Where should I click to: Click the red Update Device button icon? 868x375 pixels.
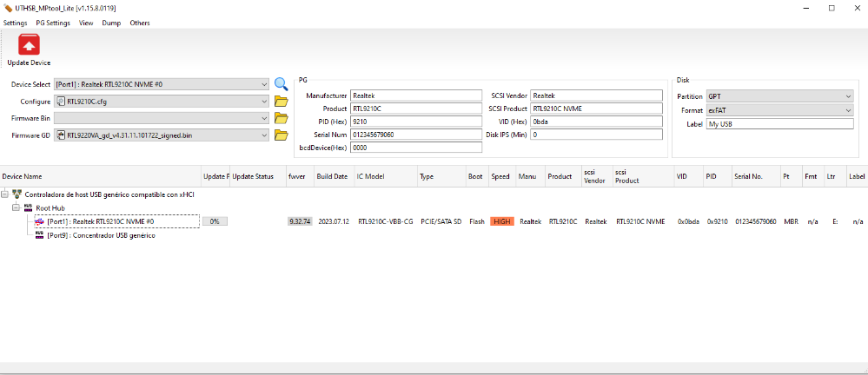[x=29, y=45]
